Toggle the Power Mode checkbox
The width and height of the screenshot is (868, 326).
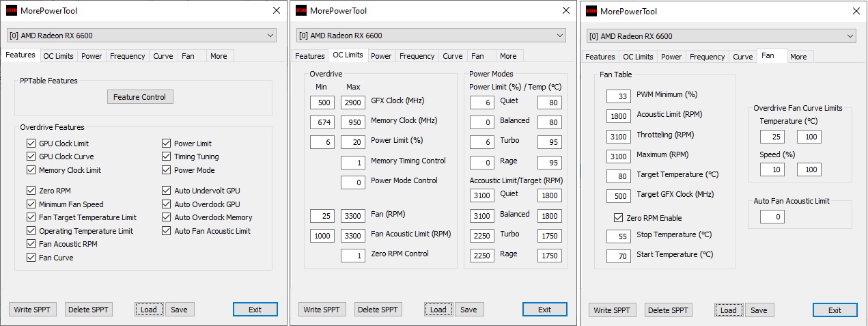[x=167, y=170]
